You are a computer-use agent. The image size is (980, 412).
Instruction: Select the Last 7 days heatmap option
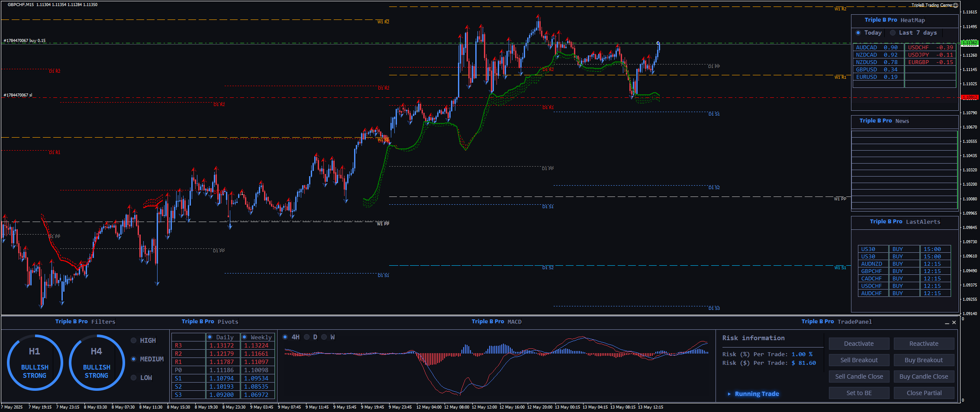(893, 33)
